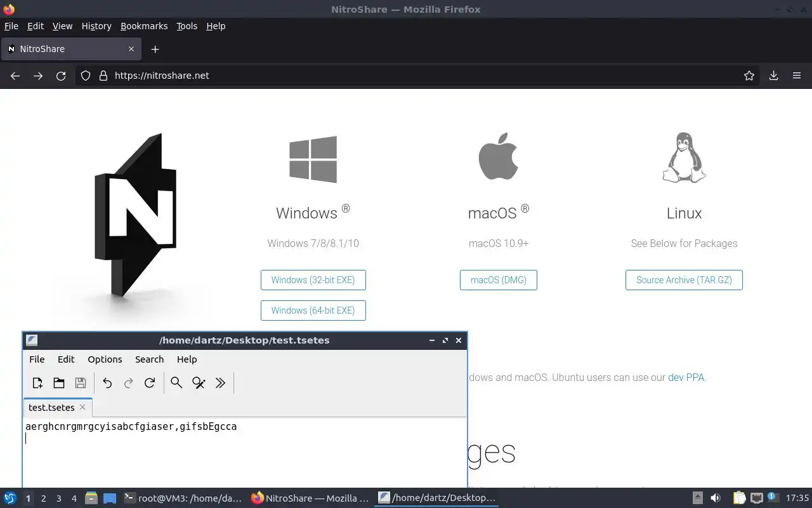This screenshot has height=508, width=812.
Task: Click the clipboard tray icon
Action: click(739, 498)
